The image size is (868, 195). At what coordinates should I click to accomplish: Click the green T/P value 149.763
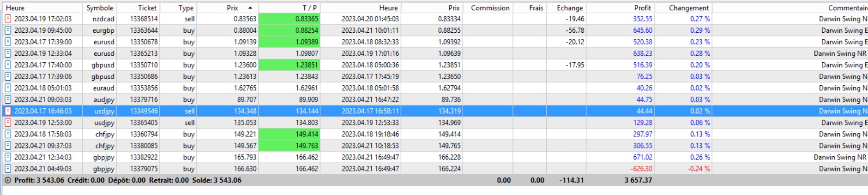[x=289, y=146]
